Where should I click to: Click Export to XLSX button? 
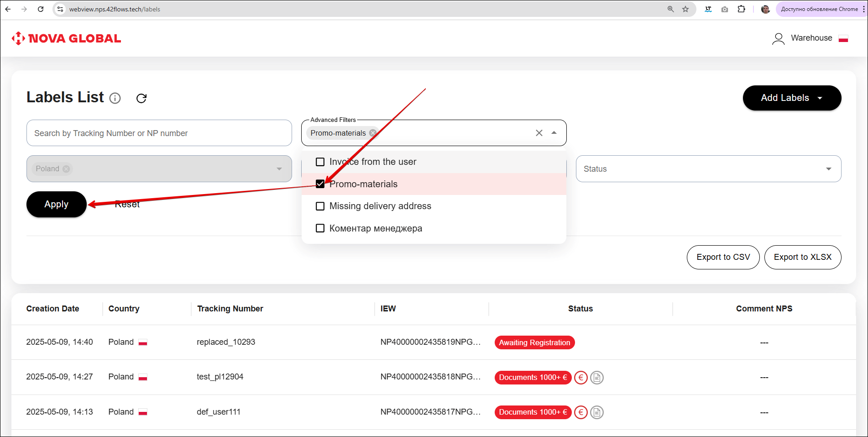click(802, 257)
